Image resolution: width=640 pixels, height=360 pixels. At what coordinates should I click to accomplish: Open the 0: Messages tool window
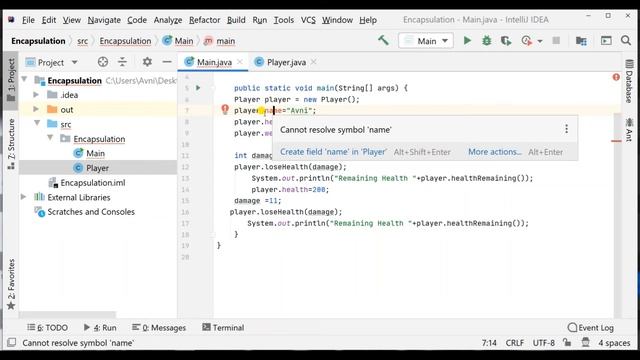[x=159, y=327]
